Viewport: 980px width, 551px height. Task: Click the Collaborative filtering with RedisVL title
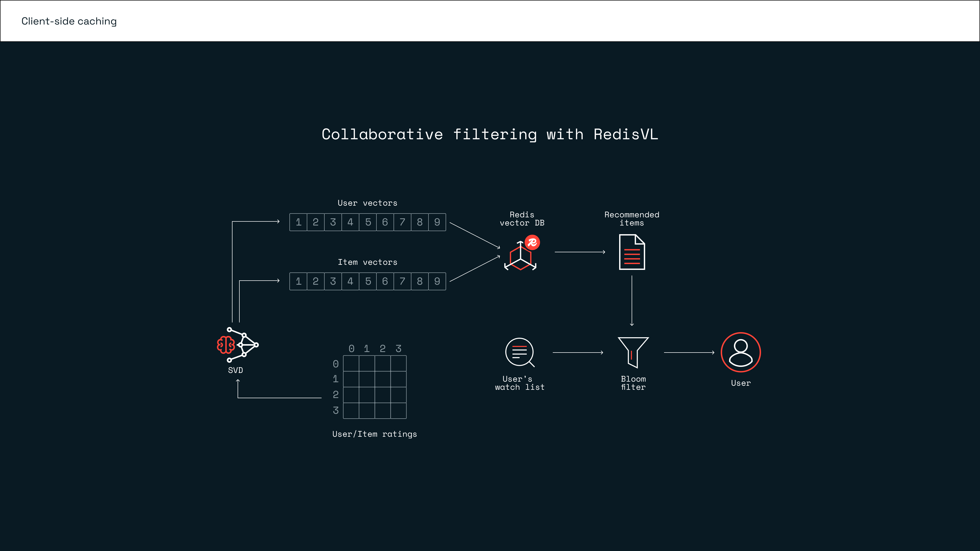tap(490, 134)
